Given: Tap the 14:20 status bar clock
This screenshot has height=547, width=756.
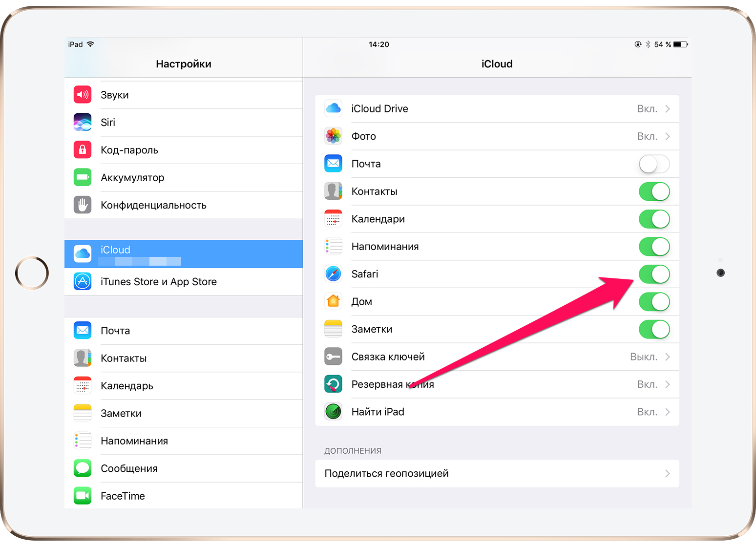Looking at the screenshot, I should pos(379,44).
